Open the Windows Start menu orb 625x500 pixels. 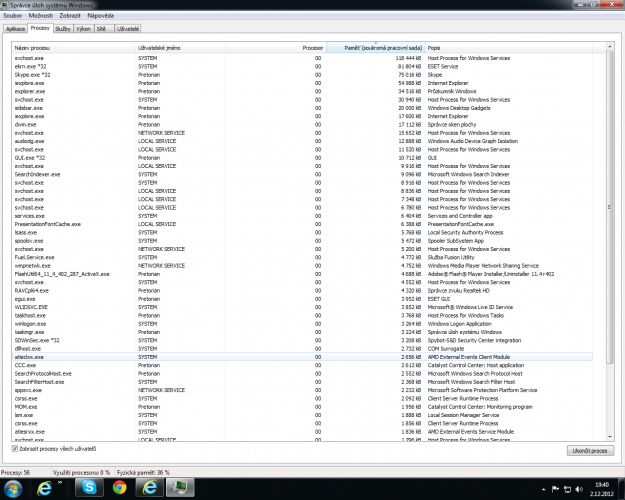[14, 488]
